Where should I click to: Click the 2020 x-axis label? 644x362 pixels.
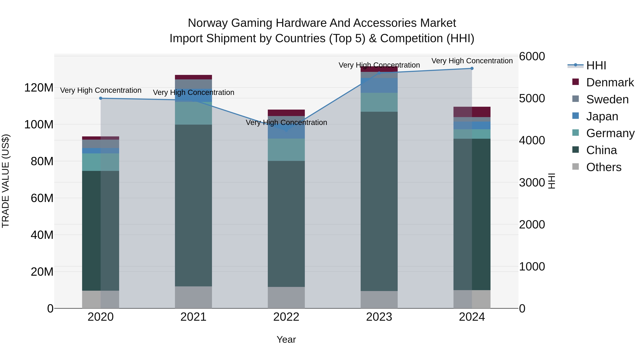101,317
